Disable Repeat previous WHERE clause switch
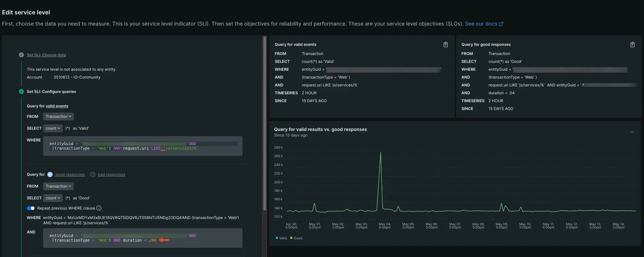 point(31,208)
